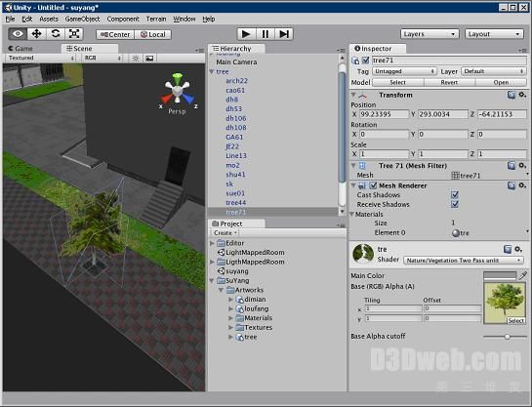Click the model Revert button

[450, 82]
